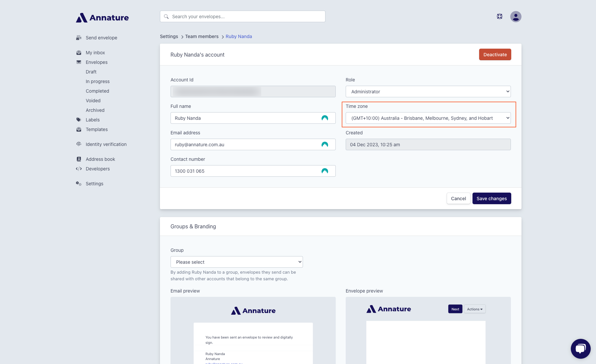596x364 pixels.
Task: Open In progress envelopes
Action: coord(98,81)
